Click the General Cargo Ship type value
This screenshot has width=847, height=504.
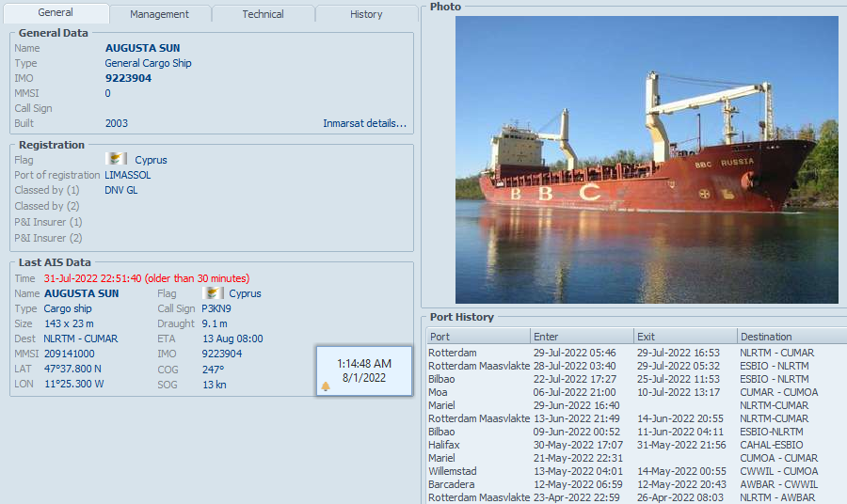pos(148,63)
